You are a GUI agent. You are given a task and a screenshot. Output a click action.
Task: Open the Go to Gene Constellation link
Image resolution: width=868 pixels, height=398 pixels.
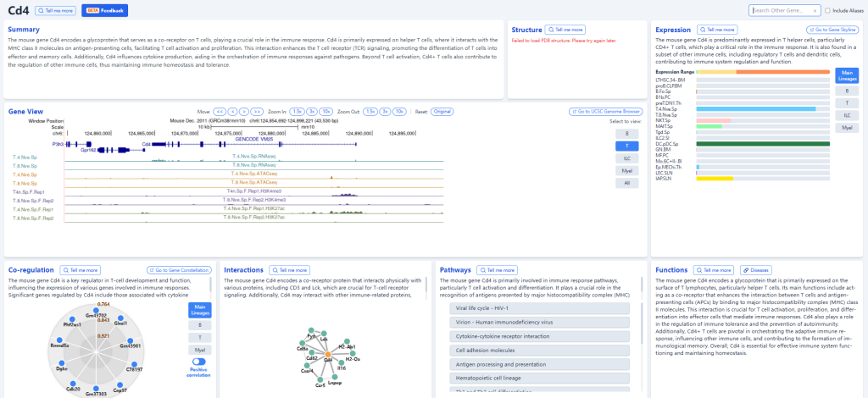179,270
